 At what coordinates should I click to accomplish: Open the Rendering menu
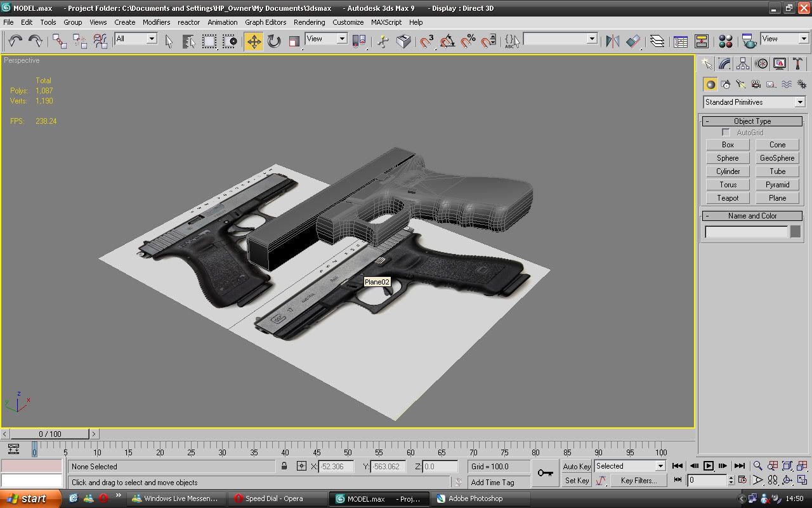click(x=309, y=22)
